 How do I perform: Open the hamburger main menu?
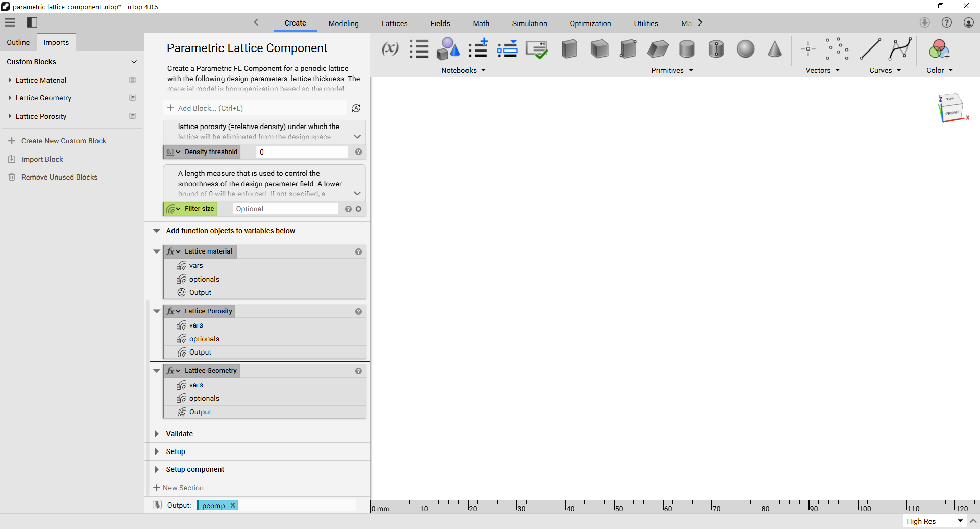pos(10,22)
